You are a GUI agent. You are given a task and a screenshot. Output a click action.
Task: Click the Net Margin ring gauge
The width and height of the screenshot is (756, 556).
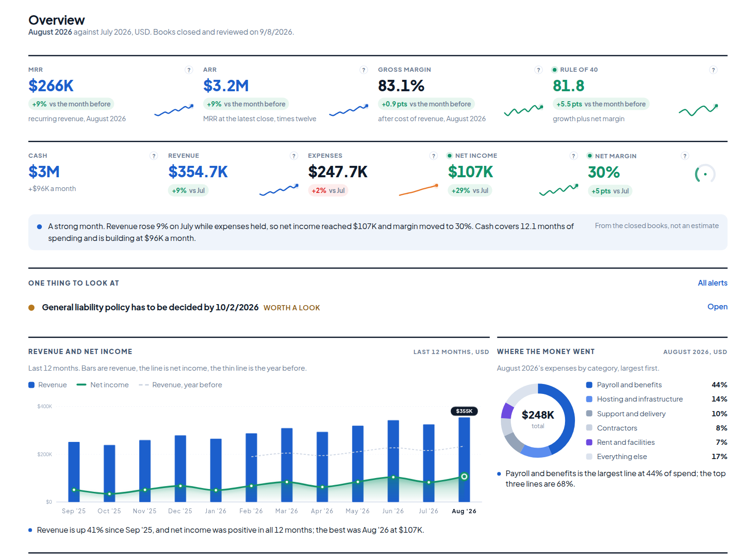pyautogui.click(x=705, y=174)
